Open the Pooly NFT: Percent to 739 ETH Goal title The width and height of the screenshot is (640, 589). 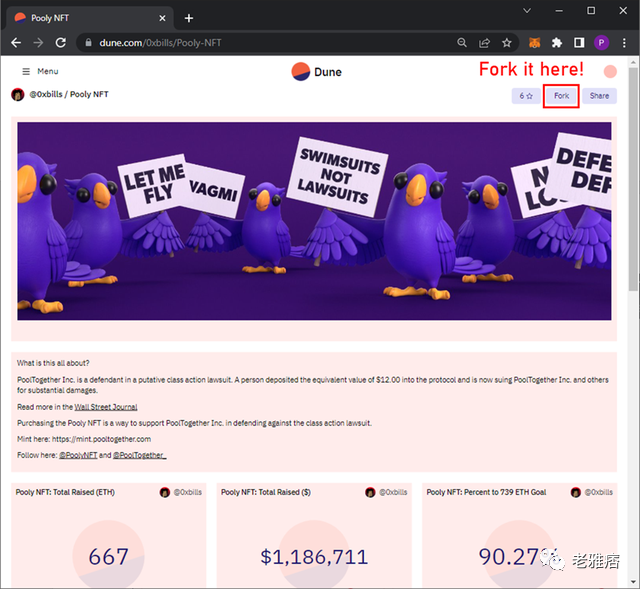pos(486,492)
